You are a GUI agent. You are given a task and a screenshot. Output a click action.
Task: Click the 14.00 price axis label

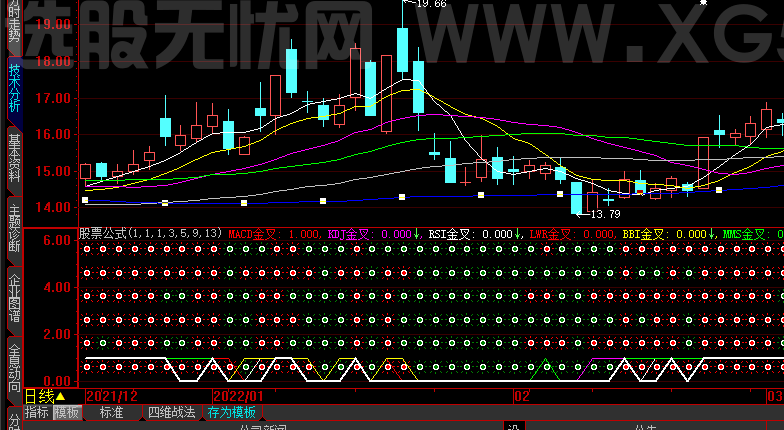[x=53, y=207]
